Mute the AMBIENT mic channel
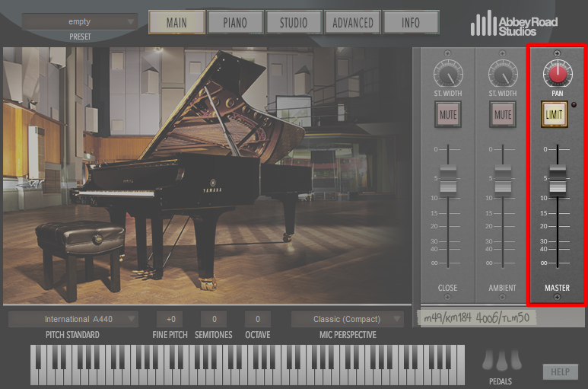This screenshot has width=588, height=389. click(x=503, y=114)
